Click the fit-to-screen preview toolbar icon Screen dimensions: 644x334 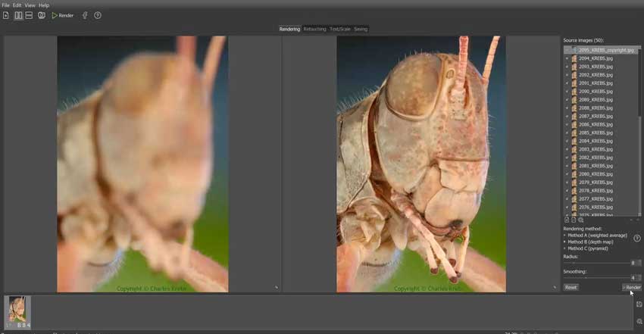pyautogui.click(x=42, y=16)
